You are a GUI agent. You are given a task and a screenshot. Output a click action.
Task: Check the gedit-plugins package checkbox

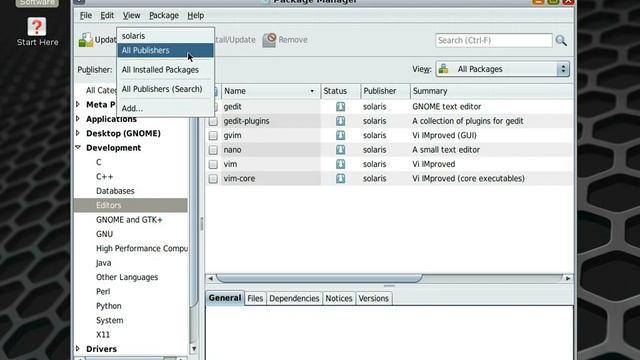coord(213,121)
